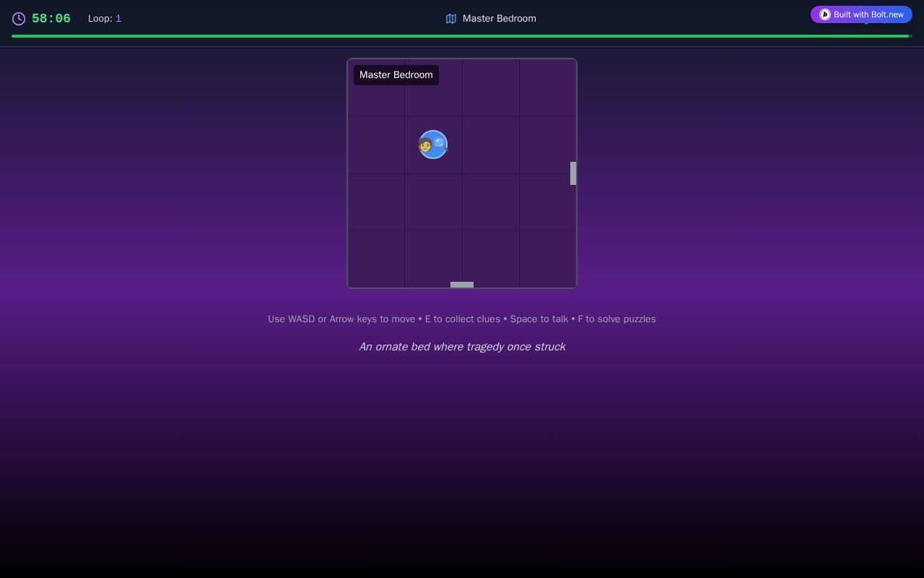Click the green time progress bar
Screen dimensions: 924x578
point(461,36)
